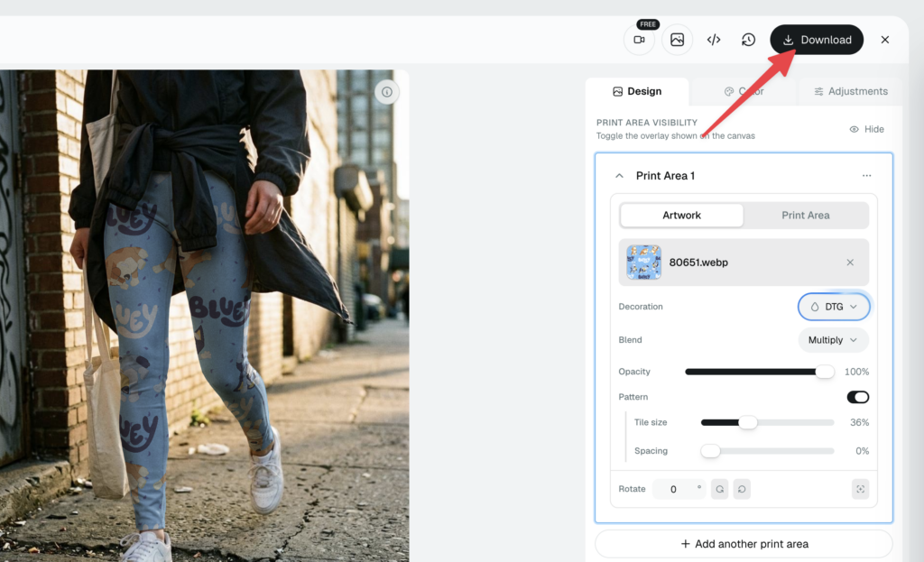Click the center artwork icon in the Rotate row

coord(860,489)
